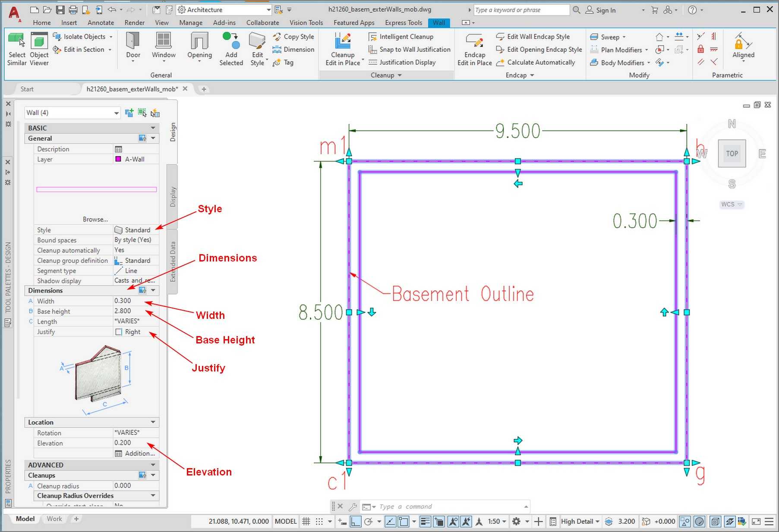This screenshot has width=779, height=532.
Task: Click the Customization hamburger icon in status bar
Action: 769,521
